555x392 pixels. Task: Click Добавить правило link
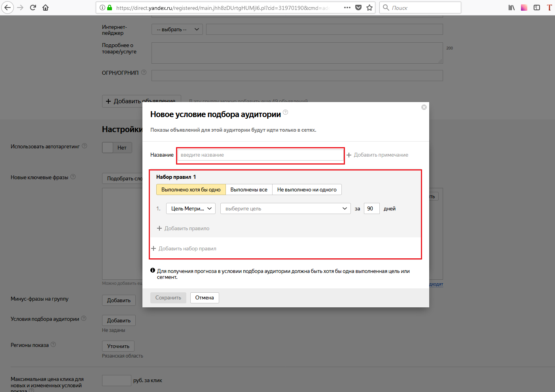tap(183, 228)
